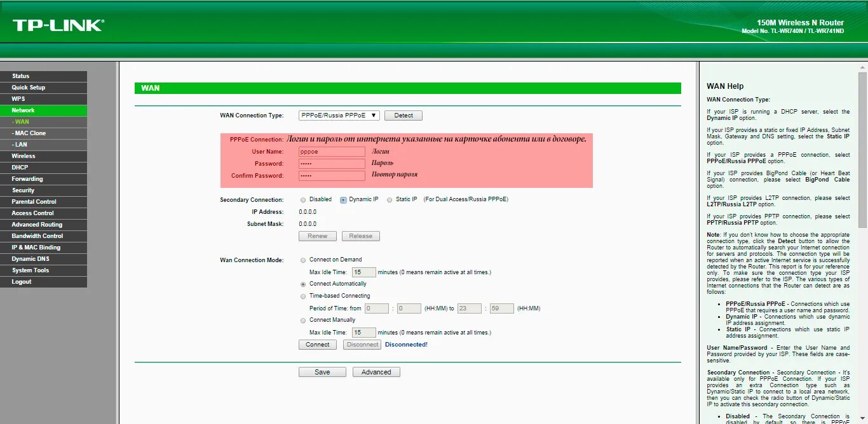Select the WAN submenu item
Viewport: 868px width, 424px height.
click(x=43, y=122)
